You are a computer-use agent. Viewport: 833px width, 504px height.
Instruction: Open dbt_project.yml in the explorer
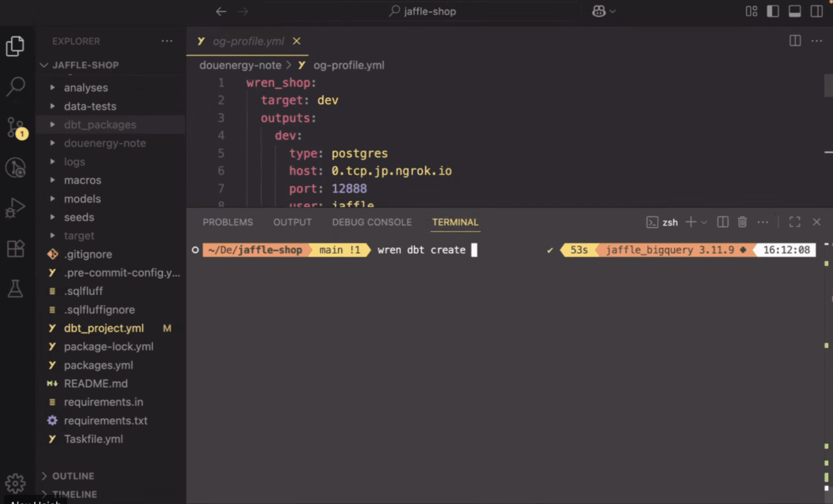click(x=104, y=328)
